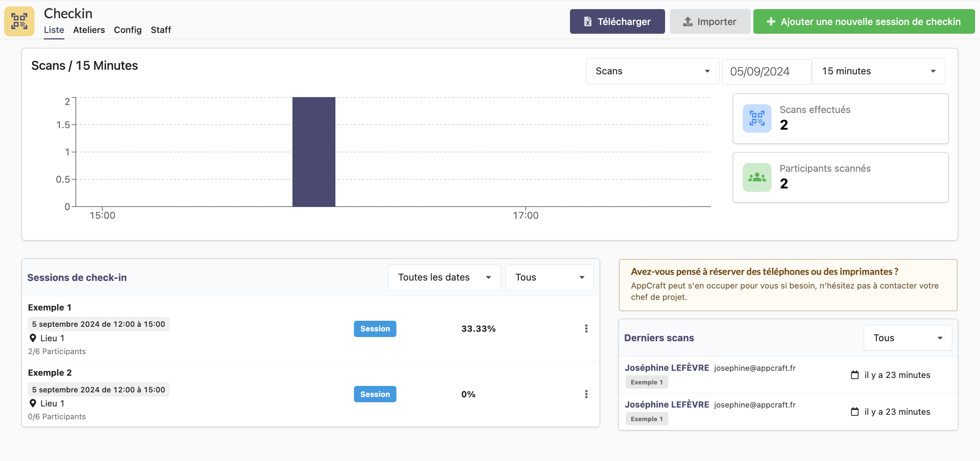Open the Scans metric dropdown
Viewport: 980px width, 461px height.
pyautogui.click(x=652, y=71)
